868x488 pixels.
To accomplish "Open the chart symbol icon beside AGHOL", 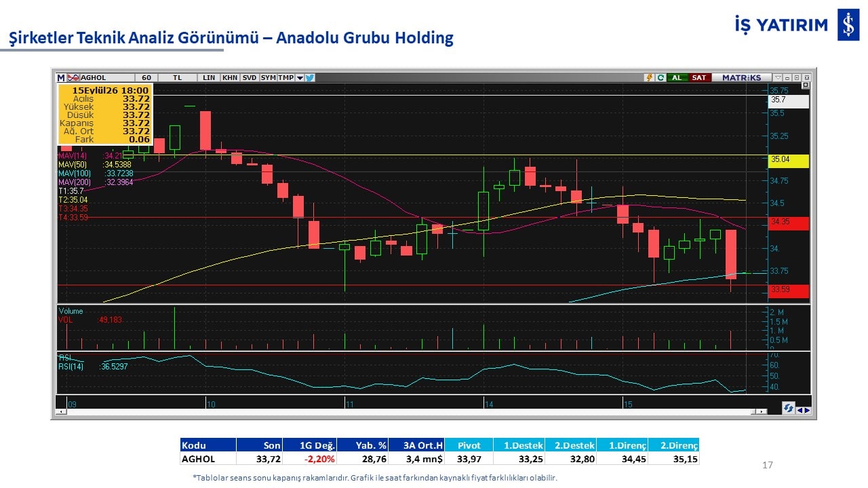I will (73, 77).
